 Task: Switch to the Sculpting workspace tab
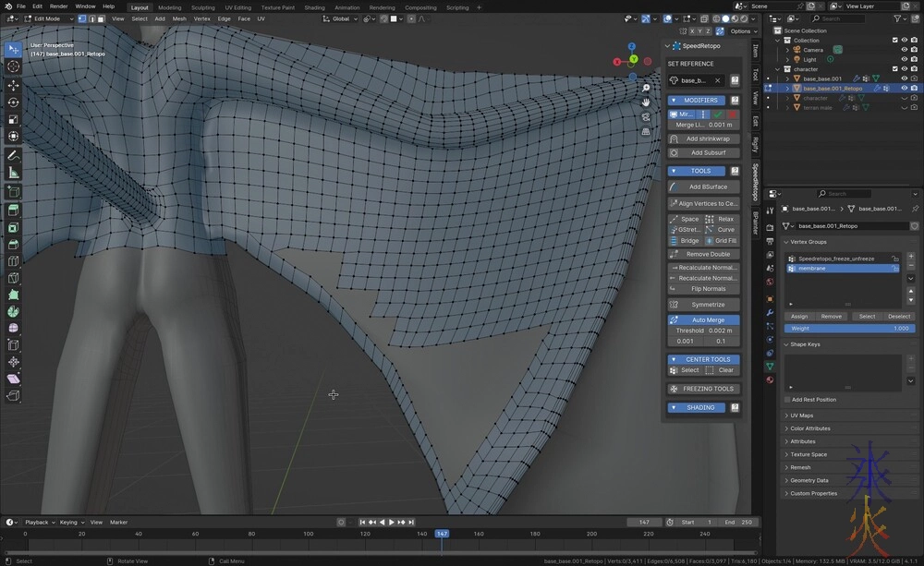tap(202, 6)
